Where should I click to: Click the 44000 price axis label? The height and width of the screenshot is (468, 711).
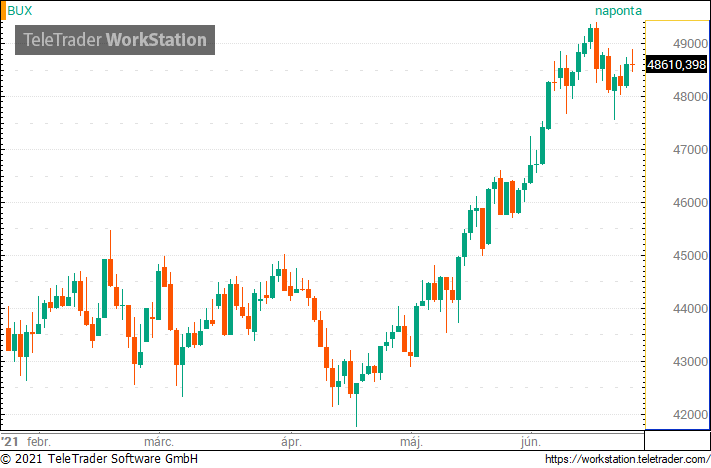(x=690, y=309)
